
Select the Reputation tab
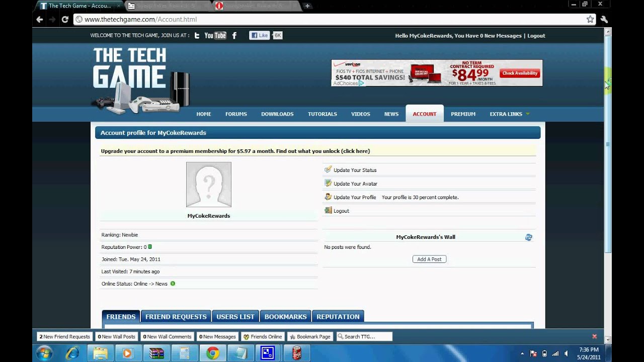click(x=338, y=317)
